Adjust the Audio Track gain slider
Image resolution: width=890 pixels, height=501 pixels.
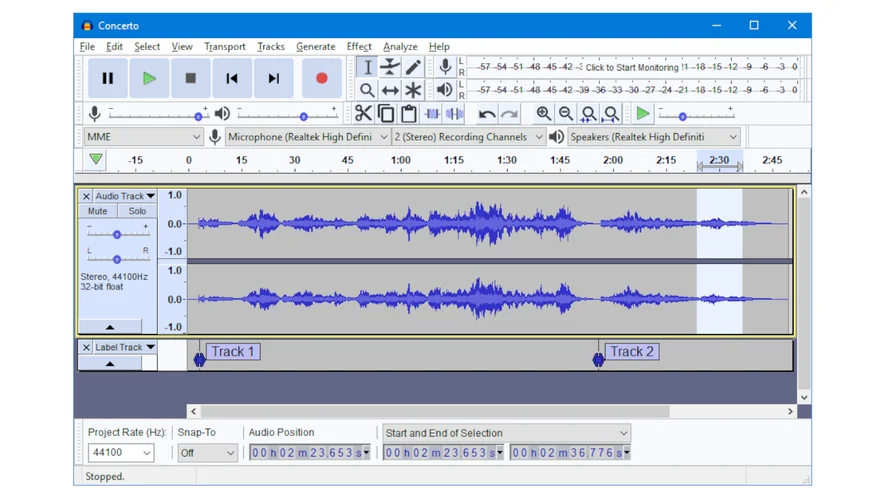coord(117,234)
